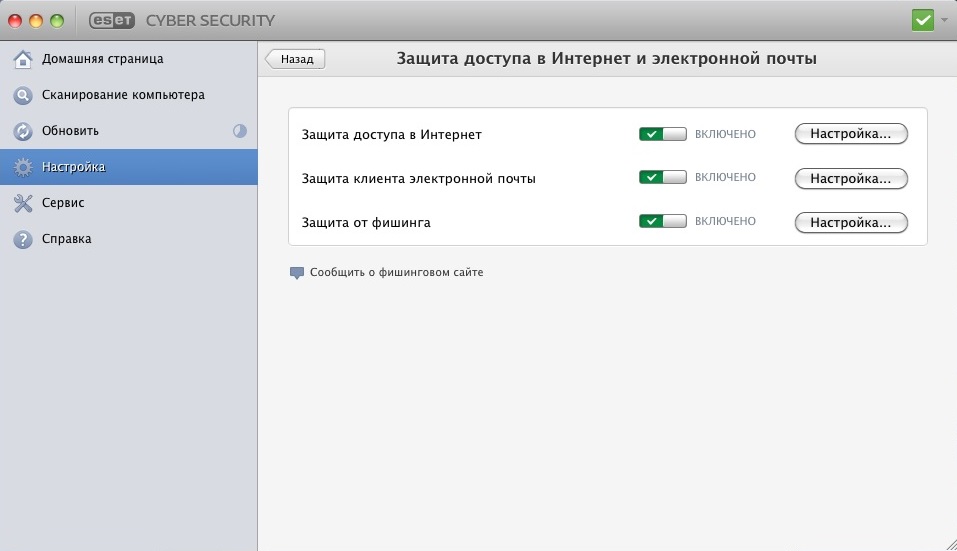957x551 pixels.
Task: Click ВКЛЮЧЕНО label for email client protection
Action: [725, 178]
